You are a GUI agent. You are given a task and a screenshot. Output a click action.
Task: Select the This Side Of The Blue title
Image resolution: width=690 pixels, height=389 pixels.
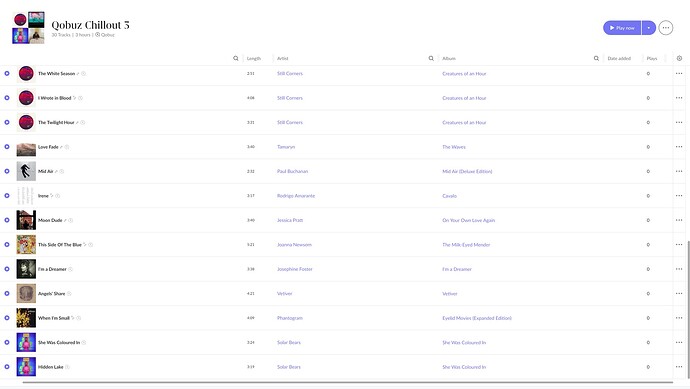(x=60, y=245)
